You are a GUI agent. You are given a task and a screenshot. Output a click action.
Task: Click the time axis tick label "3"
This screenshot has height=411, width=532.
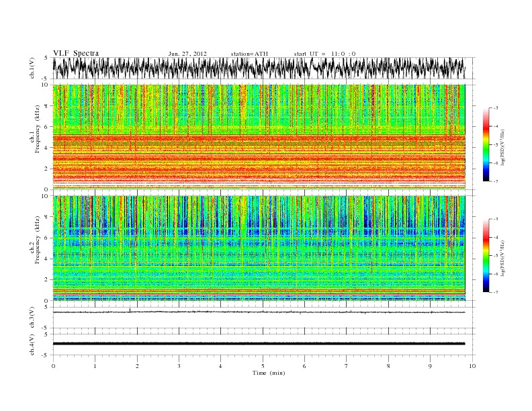pyautogui.click(x=179, y=366)
